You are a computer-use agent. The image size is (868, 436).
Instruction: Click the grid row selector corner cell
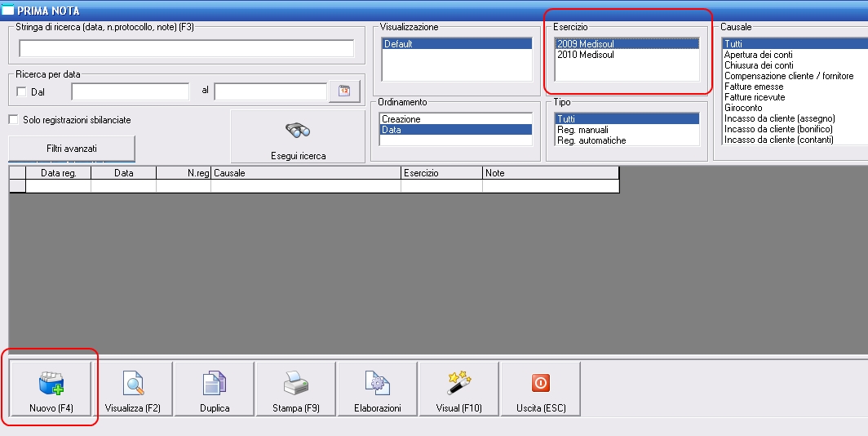coord(18,173)
